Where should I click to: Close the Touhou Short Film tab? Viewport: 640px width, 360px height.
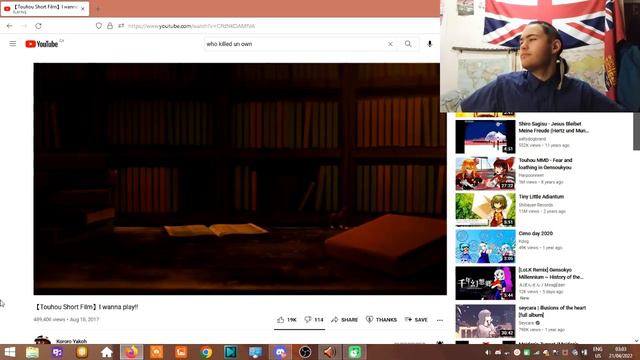[83, 9]
